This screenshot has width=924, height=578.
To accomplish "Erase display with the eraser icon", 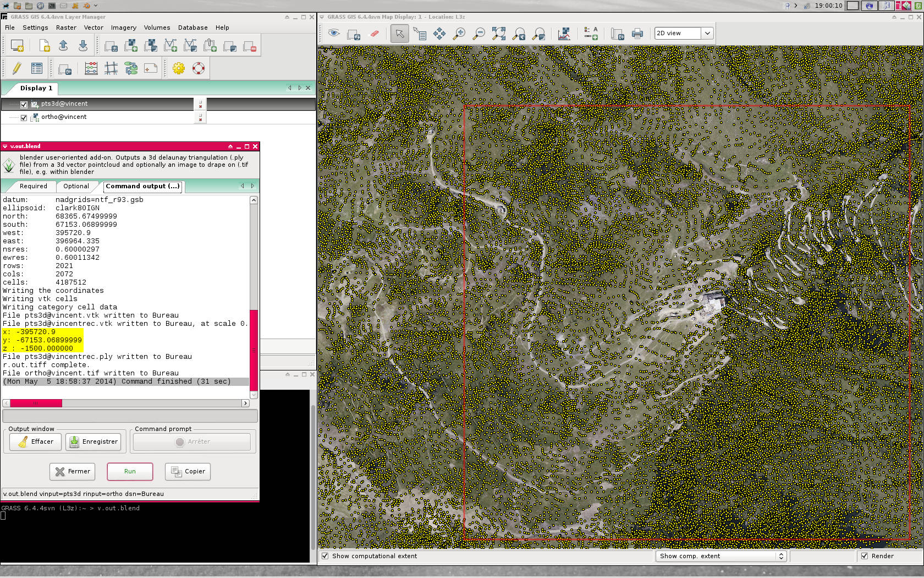I will click(x=374, y=34).
